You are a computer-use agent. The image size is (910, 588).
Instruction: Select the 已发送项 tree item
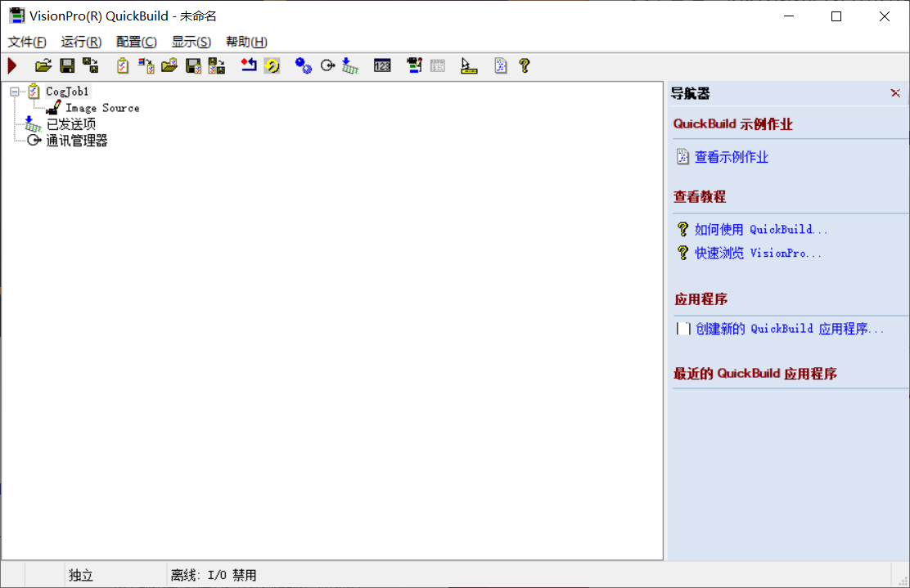tap(71, 124)
